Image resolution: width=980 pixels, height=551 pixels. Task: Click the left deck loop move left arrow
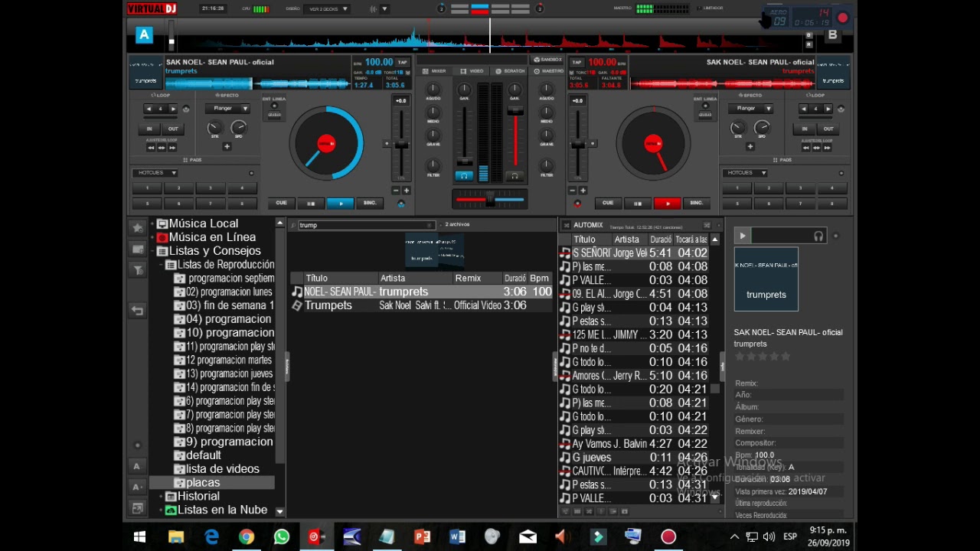click(151, 148)
